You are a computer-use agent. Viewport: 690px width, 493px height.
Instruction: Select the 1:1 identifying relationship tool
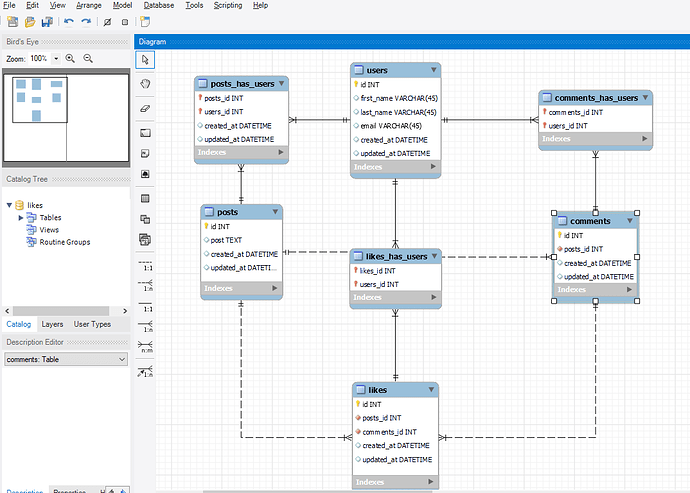point(146,306)
